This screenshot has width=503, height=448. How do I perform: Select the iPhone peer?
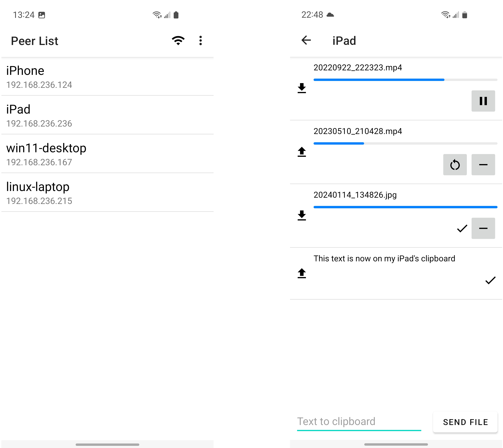pos(107,77)
